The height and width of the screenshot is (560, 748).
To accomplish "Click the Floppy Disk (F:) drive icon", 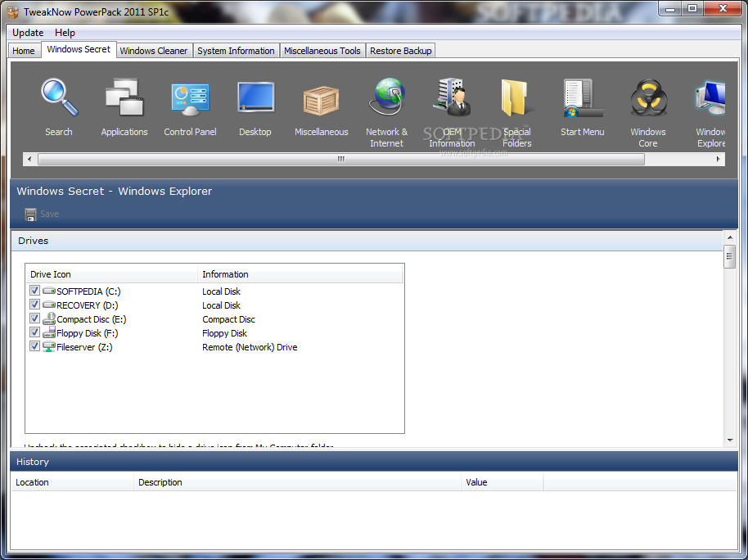I will [x=49, y=332].
